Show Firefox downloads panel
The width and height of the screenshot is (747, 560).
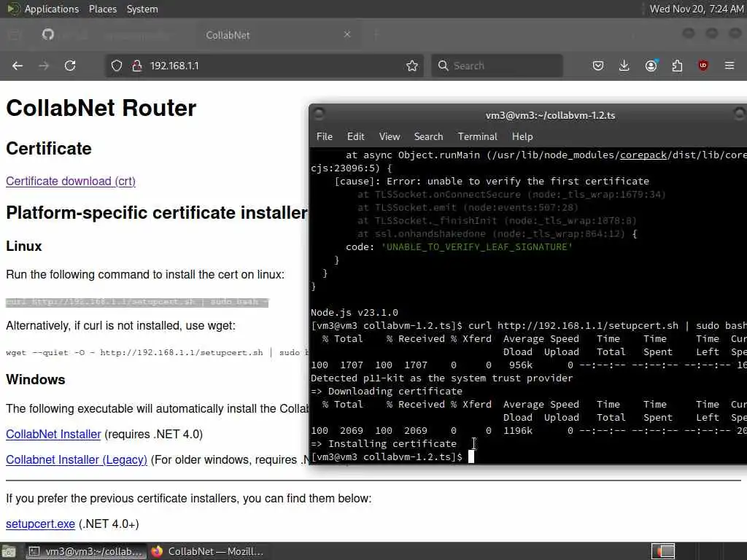click(x=624, y=66)
